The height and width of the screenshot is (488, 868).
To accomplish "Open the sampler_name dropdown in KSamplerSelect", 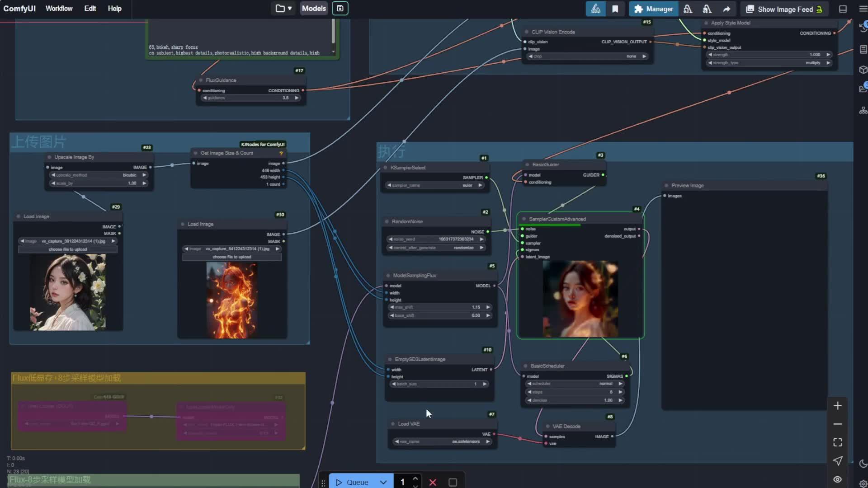I will 434,185.
